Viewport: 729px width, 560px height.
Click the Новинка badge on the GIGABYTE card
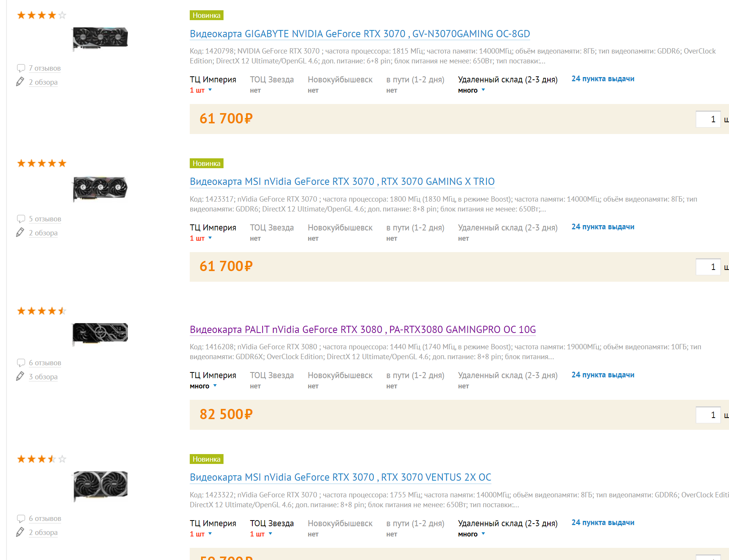tap(206, 15)
